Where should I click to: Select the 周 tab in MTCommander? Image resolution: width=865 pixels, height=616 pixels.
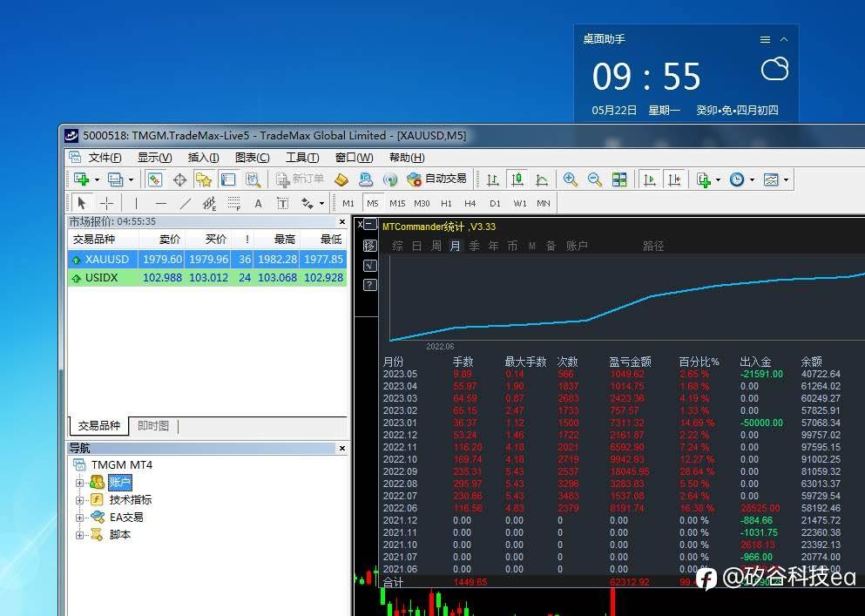pos(436,246)
